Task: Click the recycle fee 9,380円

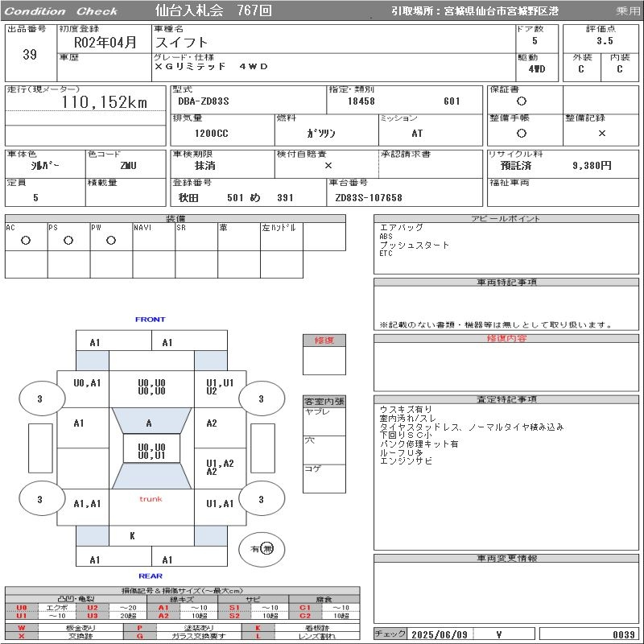Action: tap(592, 166)
